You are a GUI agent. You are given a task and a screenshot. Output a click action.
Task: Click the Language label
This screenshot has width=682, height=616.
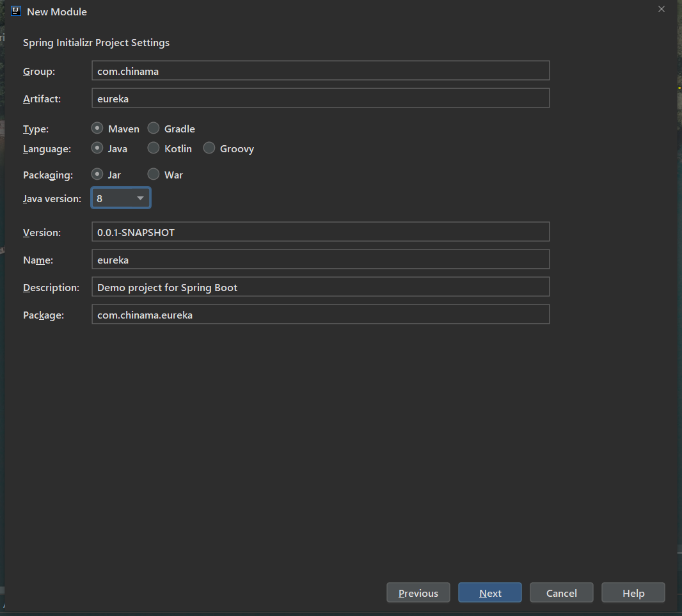pyautogui.click(x=47, y=149)
